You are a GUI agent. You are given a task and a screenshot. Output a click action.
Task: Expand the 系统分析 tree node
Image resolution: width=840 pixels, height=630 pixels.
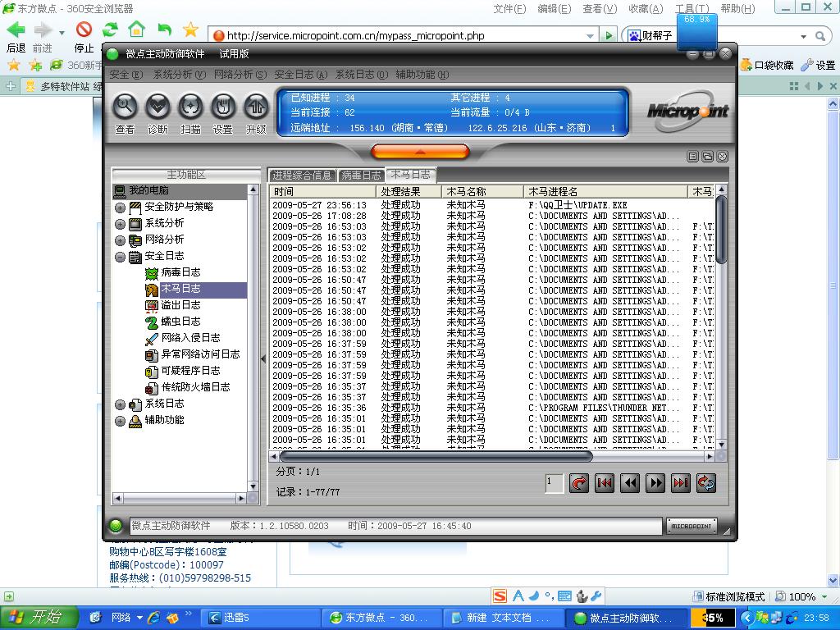121,224
